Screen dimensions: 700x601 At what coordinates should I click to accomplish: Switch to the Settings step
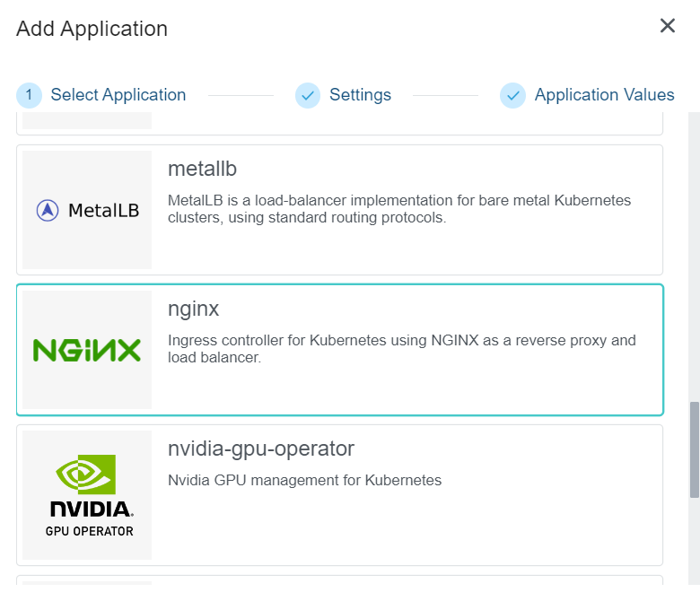pos(360,95)
